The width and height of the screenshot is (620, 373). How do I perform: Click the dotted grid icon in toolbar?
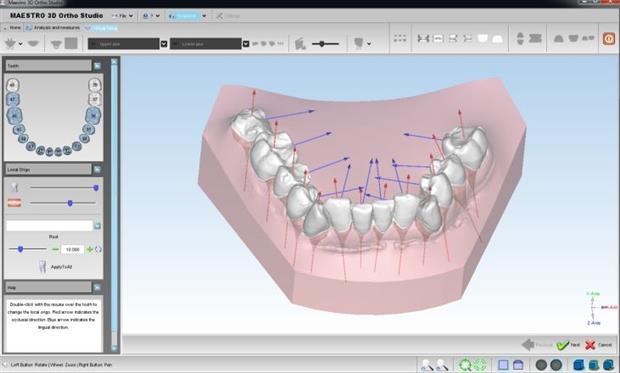pyautogui.click(x=400, y=38)
